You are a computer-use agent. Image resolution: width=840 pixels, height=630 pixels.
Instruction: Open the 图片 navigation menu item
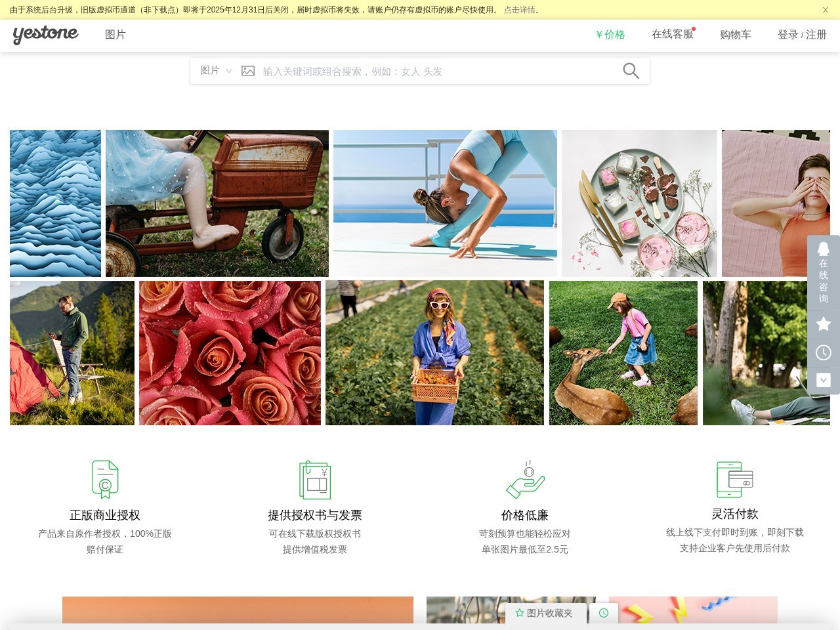[115, 35]
